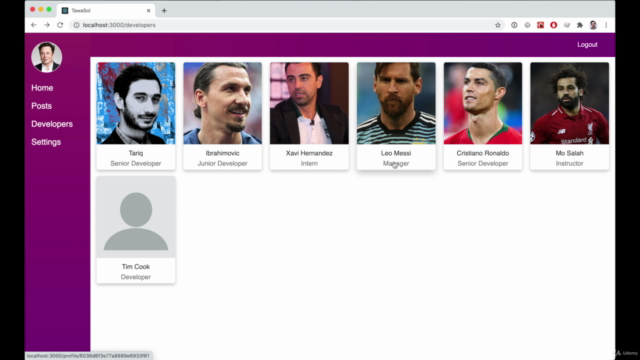
Task: Open the Extensions puzzle-piece icon
Action: tap(580, 25)
